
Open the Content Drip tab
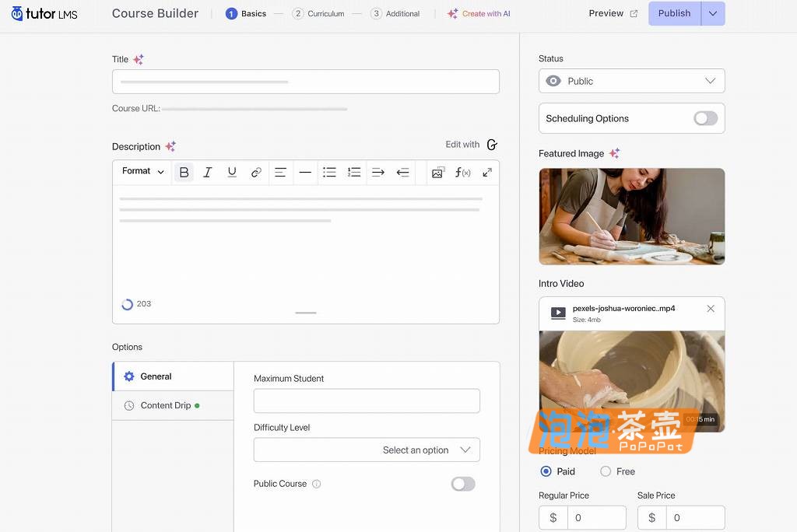[x=166, y=405]
